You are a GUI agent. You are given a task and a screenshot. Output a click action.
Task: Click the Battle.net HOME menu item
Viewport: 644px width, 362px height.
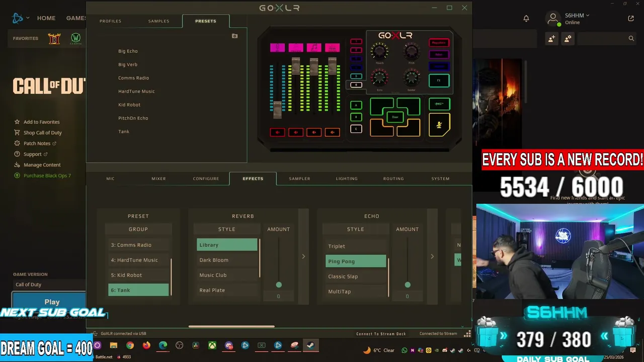pyautogui.click(x=46, y=18)
